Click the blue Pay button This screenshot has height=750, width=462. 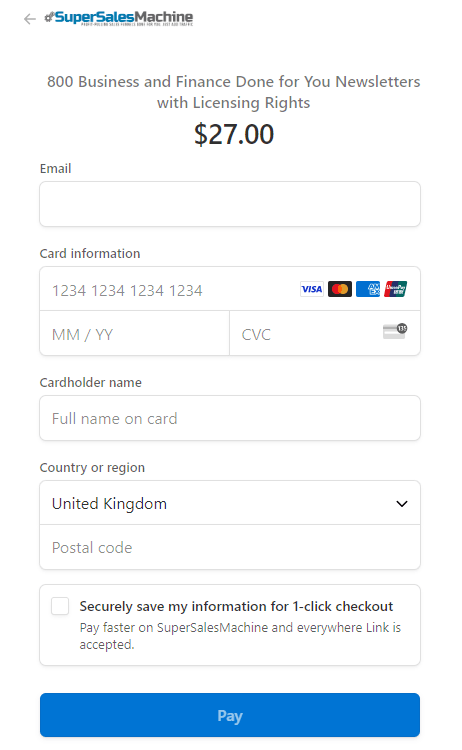coord(230,715)
